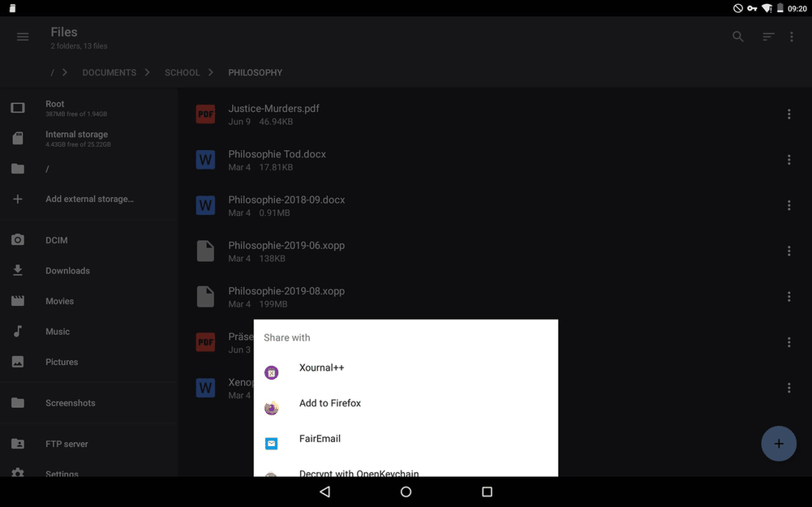This screenshot has height=507, width=812.
Task: Navigate to DOCUMENTS in the breadcrumb path
Action: point(109,72)
